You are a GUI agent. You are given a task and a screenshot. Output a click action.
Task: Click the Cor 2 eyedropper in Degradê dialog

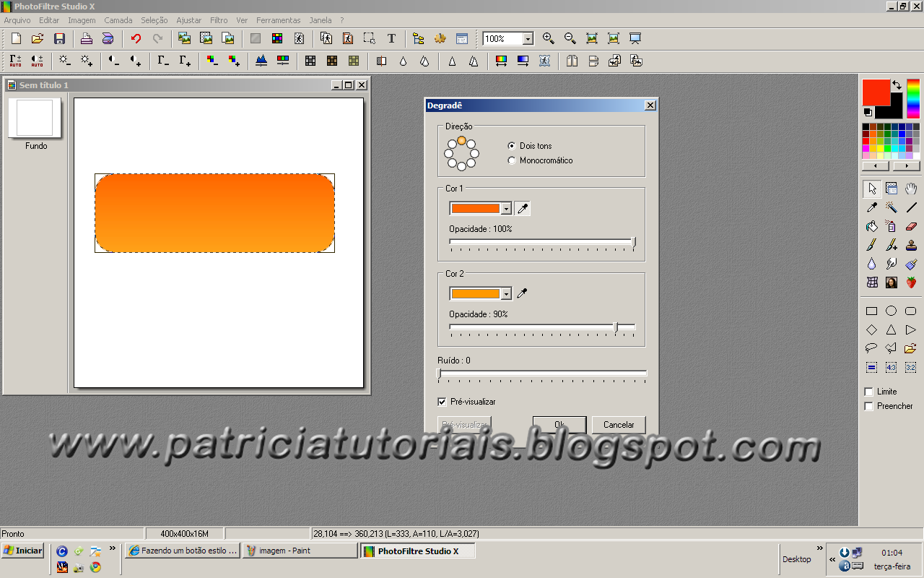pyautogui.click(x=522, y=293)
